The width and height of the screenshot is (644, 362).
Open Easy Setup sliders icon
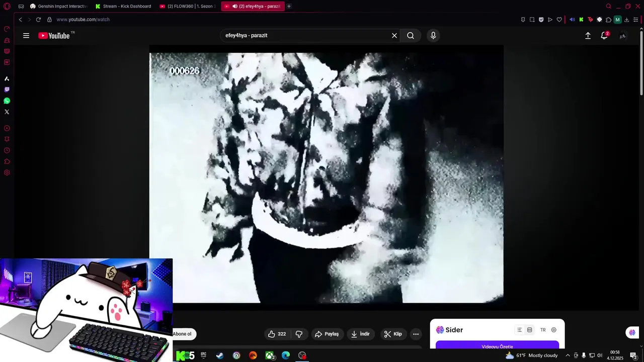click(635, 20)
